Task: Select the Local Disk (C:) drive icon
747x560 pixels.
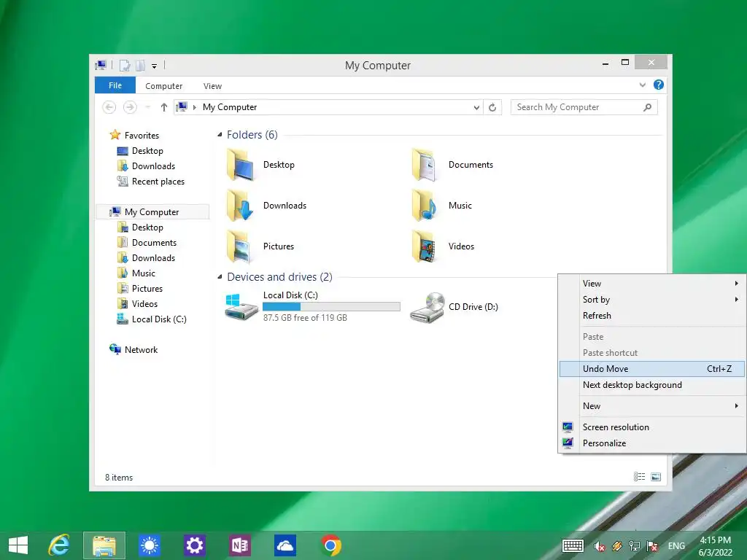Action: pos(241,307)
